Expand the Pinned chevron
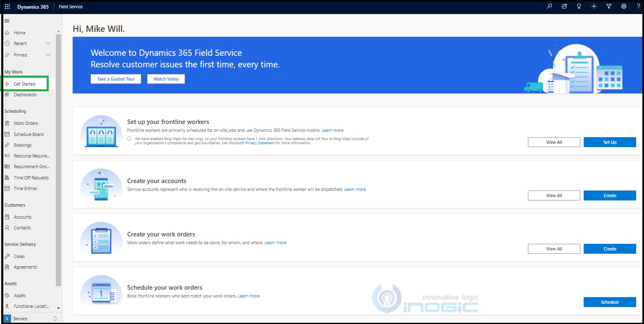The width and height of the screenshot is (644, 324). tap(48, 55)
